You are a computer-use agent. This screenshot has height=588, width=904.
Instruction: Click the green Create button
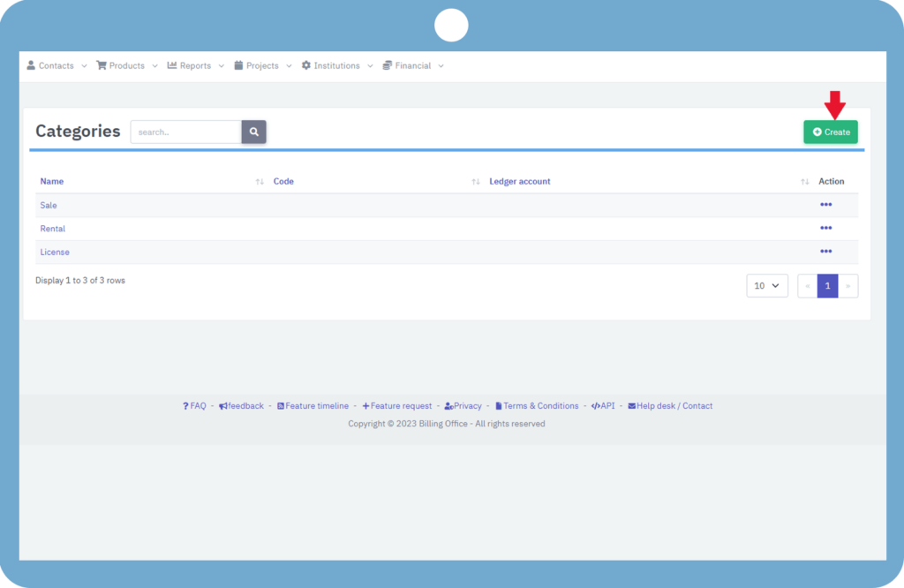831,132
